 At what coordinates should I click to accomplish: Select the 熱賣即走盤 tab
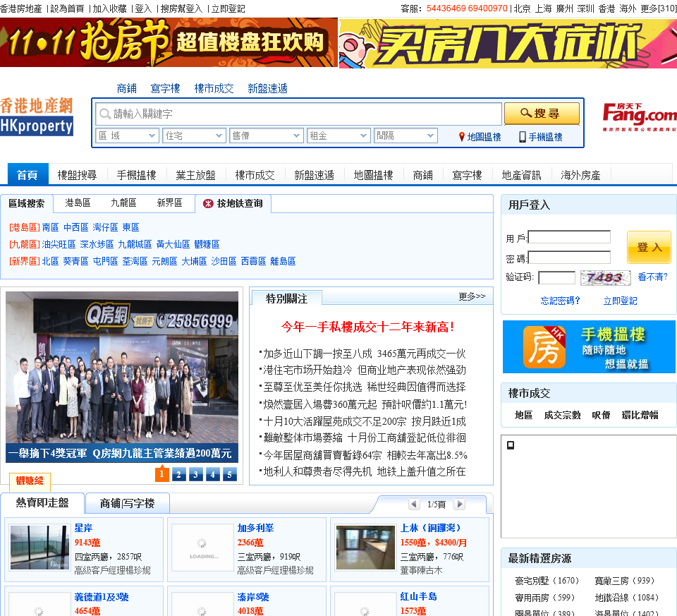42,503
